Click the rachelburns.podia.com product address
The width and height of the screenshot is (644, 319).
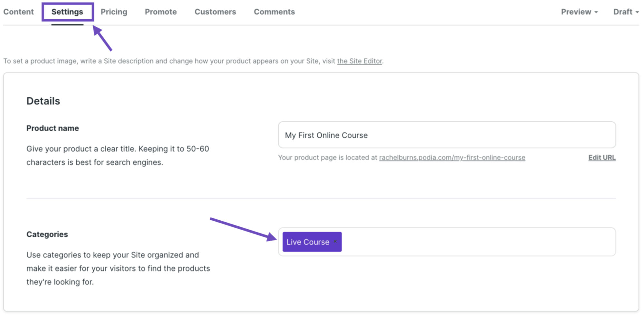[x=452, y=157]
